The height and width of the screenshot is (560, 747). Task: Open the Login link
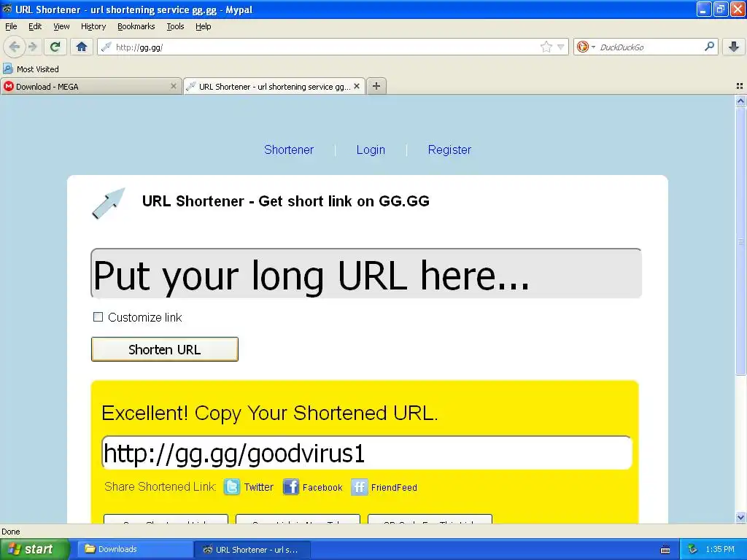tap(371, 149)
